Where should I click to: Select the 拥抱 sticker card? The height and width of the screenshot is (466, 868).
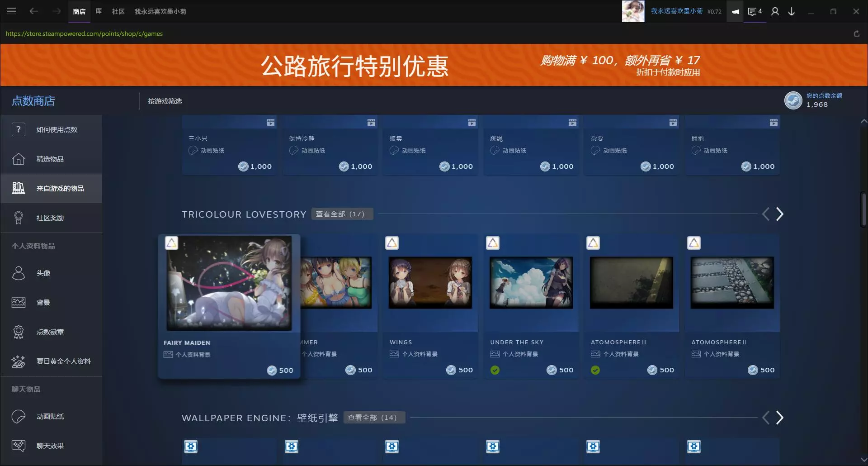732,145
